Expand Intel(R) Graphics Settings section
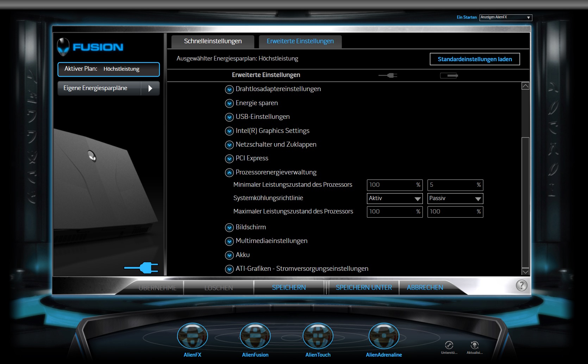 pos(229,131)
